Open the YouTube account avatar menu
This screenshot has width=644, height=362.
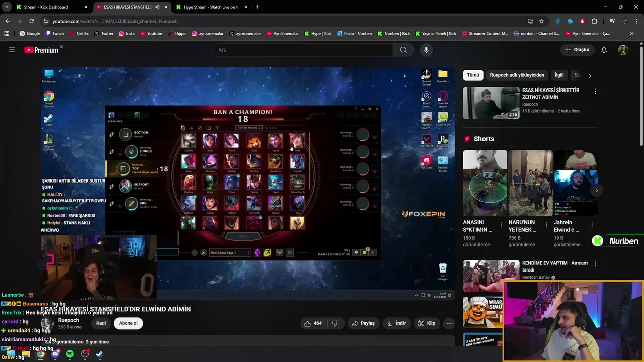[623, 50]
